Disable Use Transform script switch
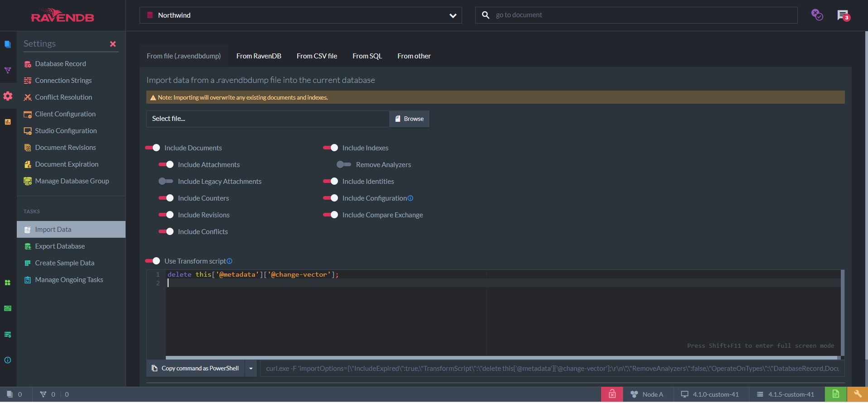This screenshot has width=868, height=403. click(x=153, y=261)
